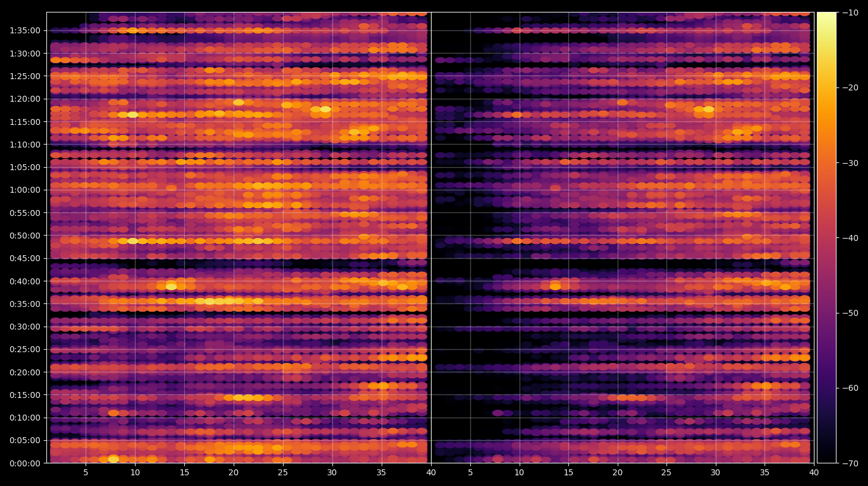
Task: Select the 0:50:00 y-axis tick label
Action: click(25, 236)
